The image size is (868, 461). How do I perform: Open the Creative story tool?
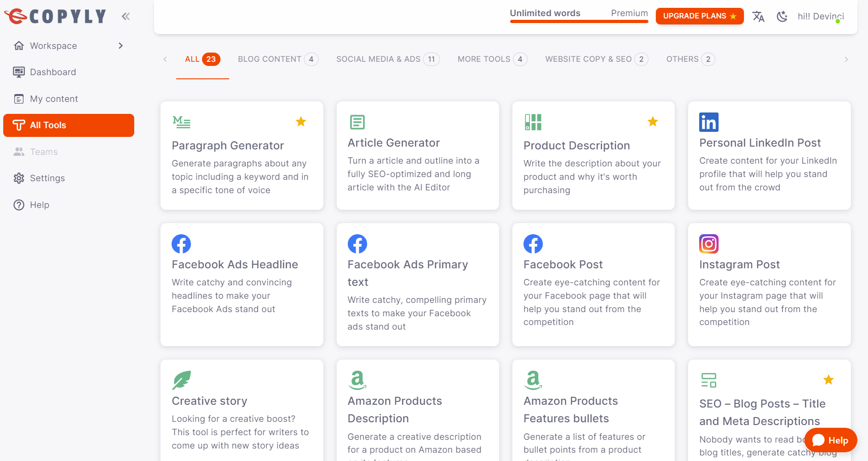pos(209,401)
